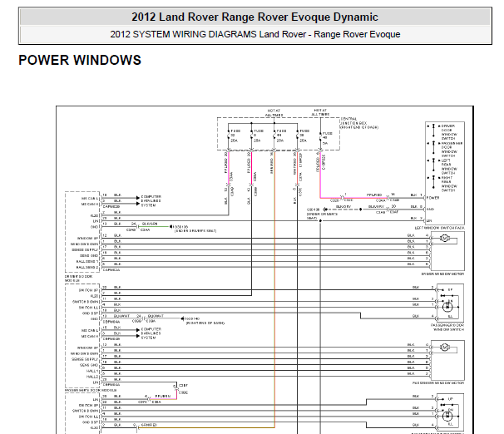This screenshot has height=434, width=504.
Task: Click the right end of dash ground symbol
Action: [182, 318]
